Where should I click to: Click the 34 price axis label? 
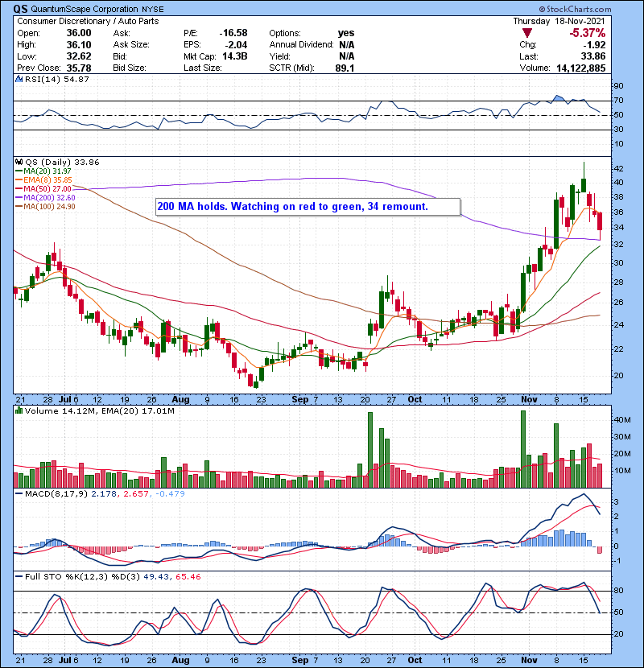618,228
